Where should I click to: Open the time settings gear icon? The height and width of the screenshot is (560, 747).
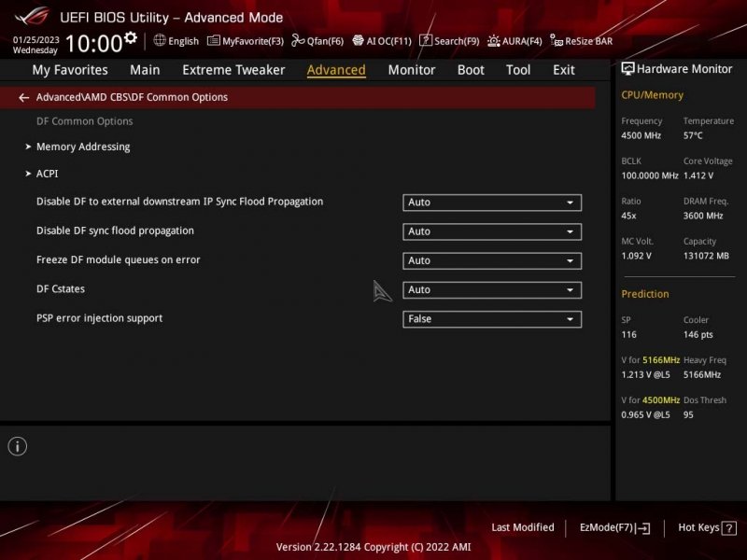click(131, 37)
